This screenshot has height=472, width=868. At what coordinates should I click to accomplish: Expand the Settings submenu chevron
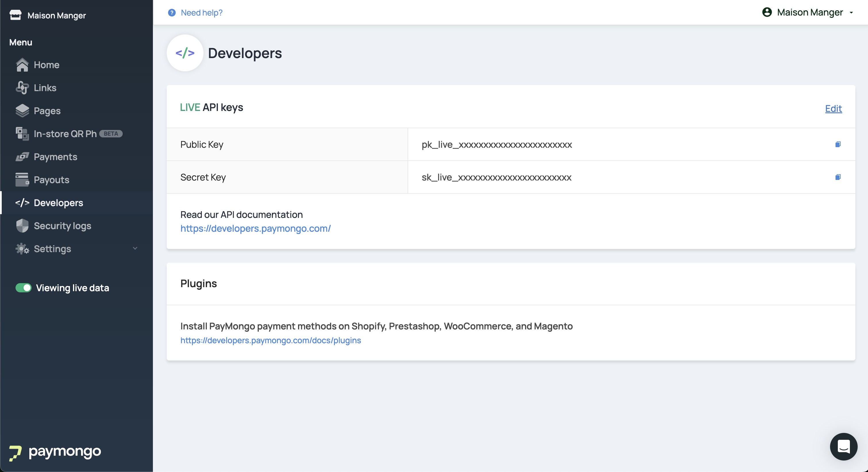[x=135, y=249]
